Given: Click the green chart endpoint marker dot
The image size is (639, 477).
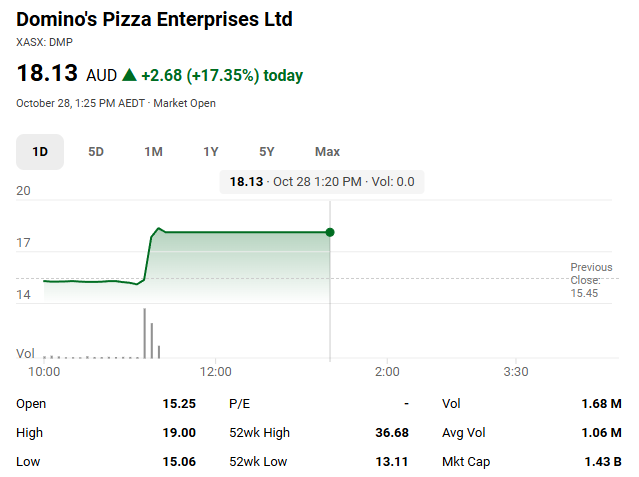Looking at the screenshot, I should [330, 232].
